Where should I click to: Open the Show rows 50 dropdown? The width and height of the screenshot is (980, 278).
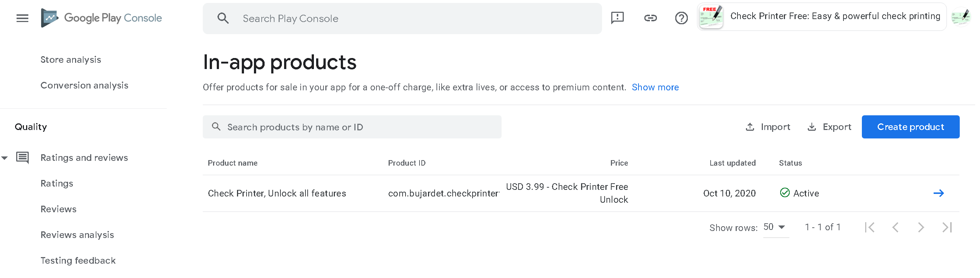point(775,227)
